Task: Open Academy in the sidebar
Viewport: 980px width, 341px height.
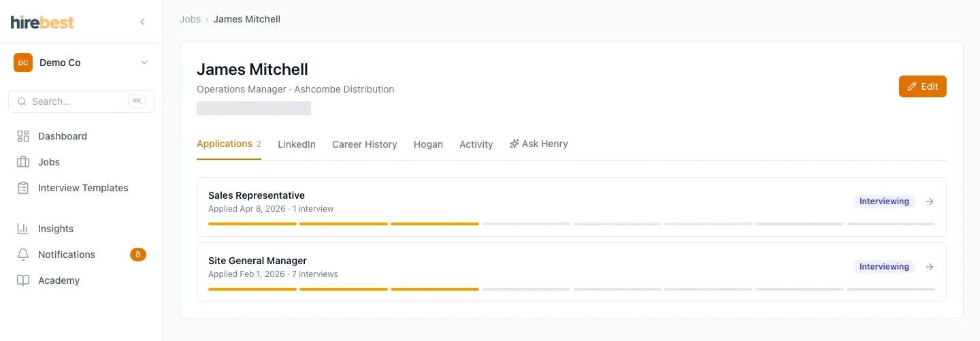Action: tap(81, 280)
